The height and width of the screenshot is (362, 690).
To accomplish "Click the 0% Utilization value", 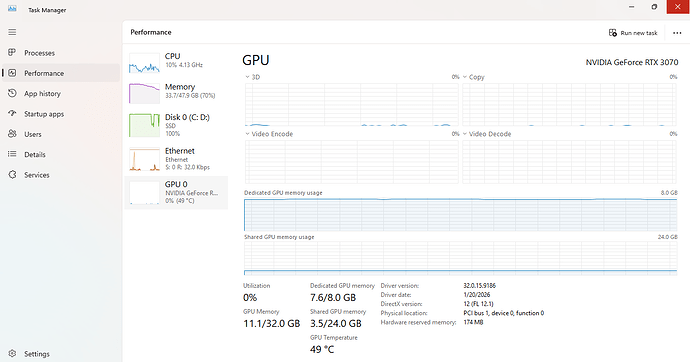I will pos(250,298).
